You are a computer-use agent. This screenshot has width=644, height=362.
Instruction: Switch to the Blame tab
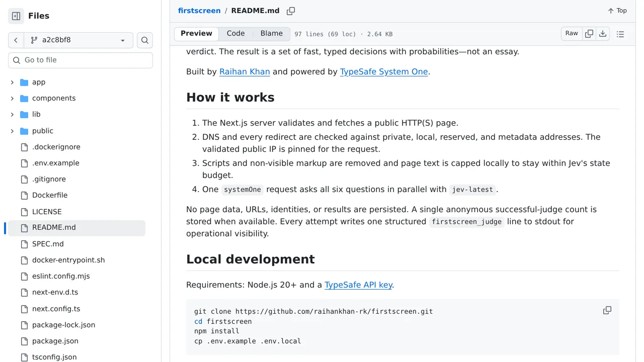tap(272, 34)
